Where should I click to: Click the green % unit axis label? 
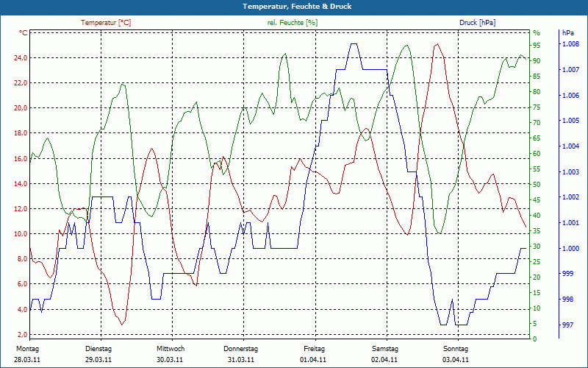[537, 33]
